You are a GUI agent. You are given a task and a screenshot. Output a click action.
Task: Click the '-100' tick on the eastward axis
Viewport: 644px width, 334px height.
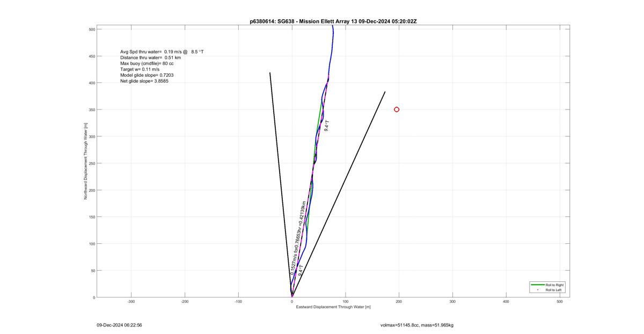coord(238,301)
